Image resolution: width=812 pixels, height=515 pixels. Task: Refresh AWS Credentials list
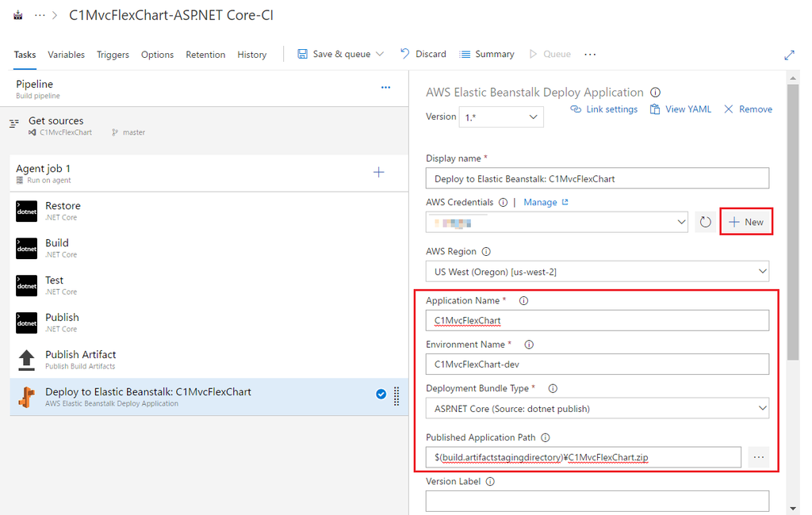pyautogui.click(x=705, y=222)
